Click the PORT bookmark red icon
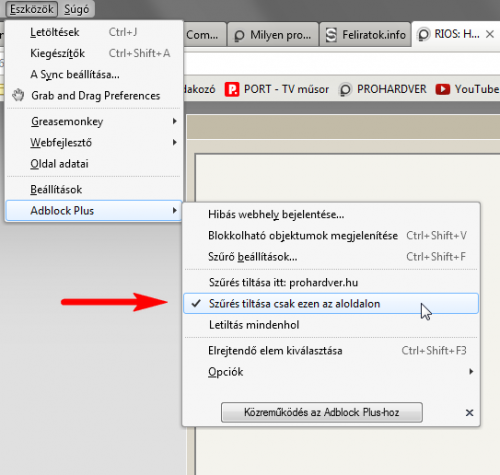500x475 pixels. pos(232,89)
